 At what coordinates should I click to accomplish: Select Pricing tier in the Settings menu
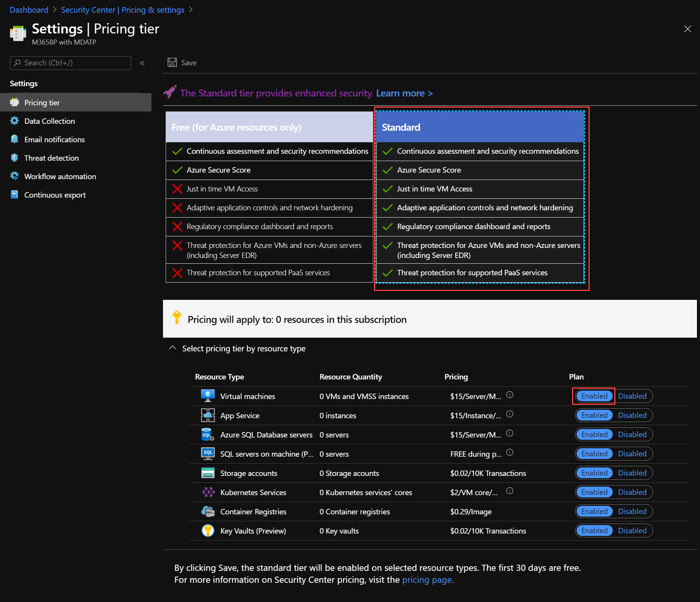point(42,102)
